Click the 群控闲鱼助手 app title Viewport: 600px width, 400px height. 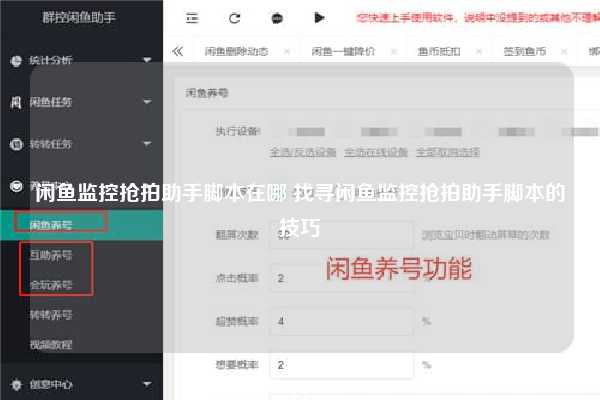click(79, 17)
